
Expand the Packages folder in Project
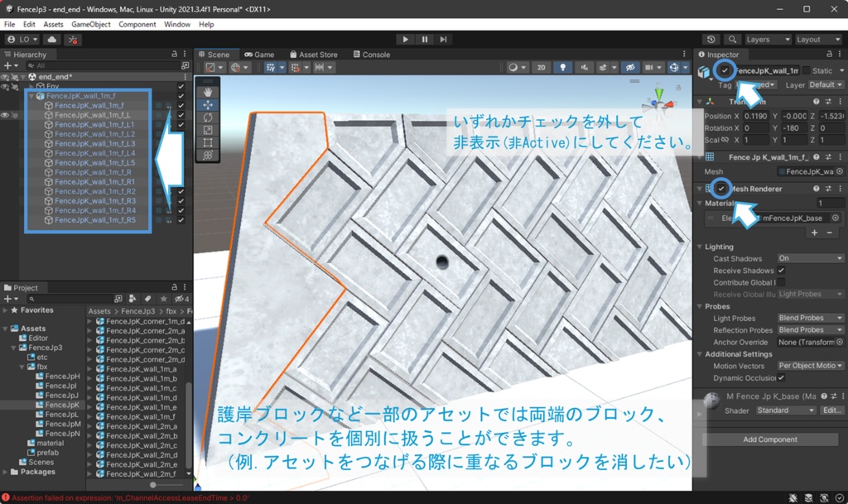(6, 472)
